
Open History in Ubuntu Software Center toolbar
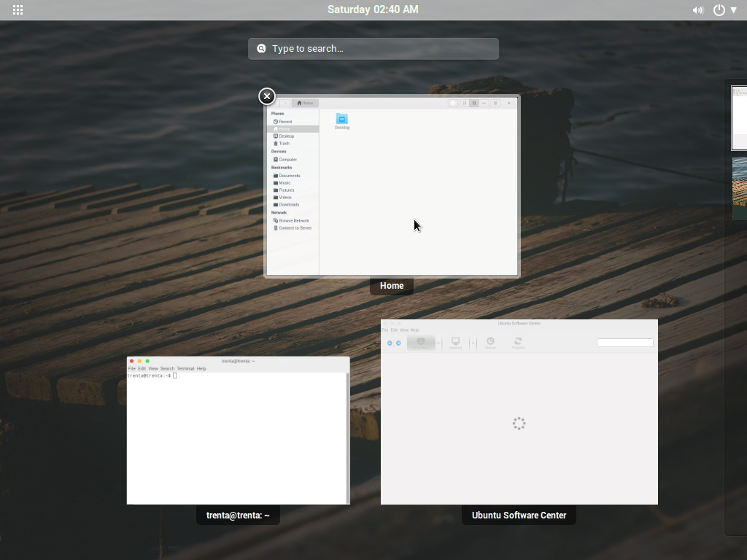[490, 343]
